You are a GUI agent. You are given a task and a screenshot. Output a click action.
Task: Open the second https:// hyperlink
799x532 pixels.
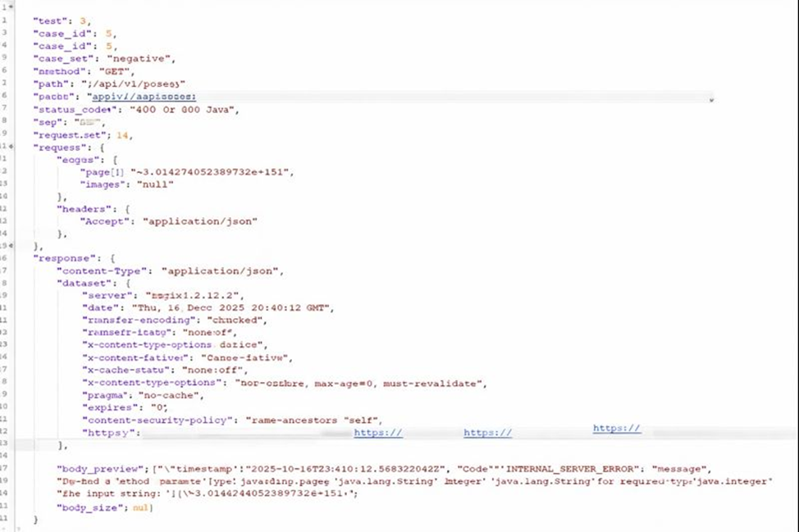pos(487,433)
